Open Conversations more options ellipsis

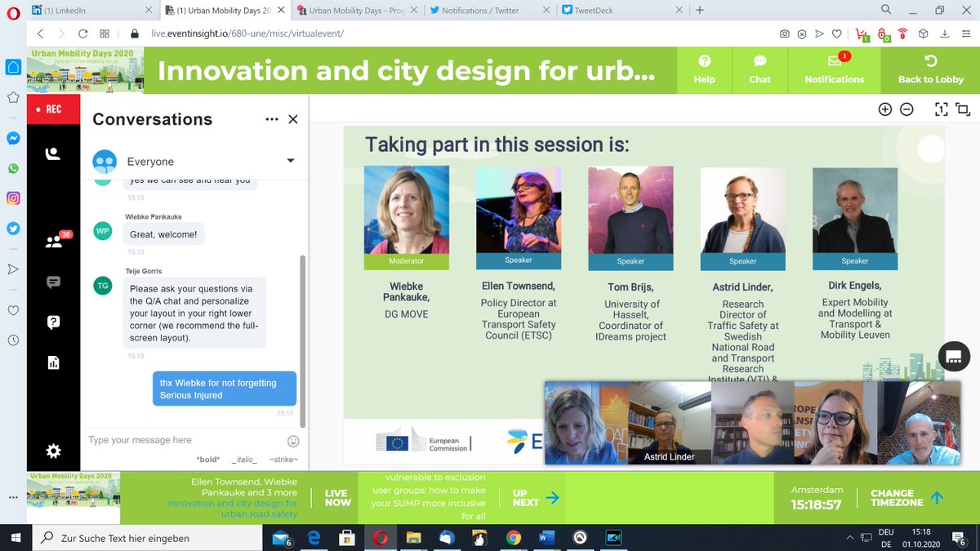click(272, 119)
